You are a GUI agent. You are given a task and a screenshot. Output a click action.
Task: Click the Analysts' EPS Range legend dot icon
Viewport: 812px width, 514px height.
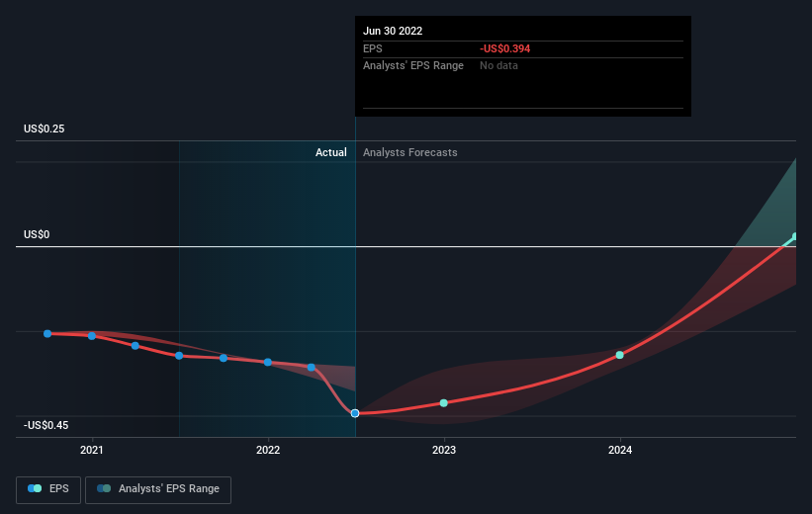104,488
